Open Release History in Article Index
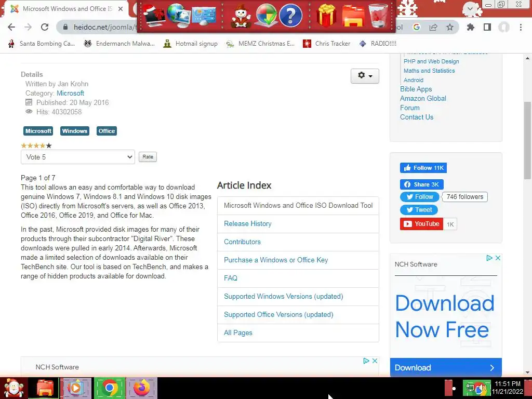 (x=248, y=223)
